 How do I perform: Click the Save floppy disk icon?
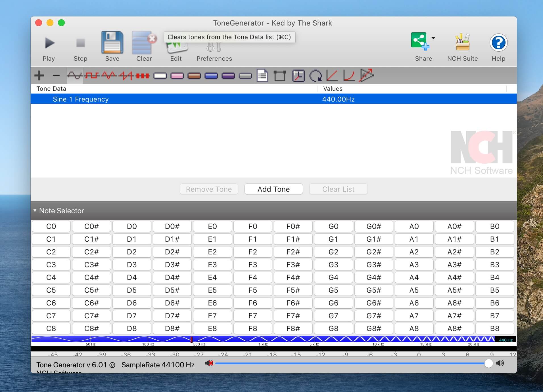[112, 43]
